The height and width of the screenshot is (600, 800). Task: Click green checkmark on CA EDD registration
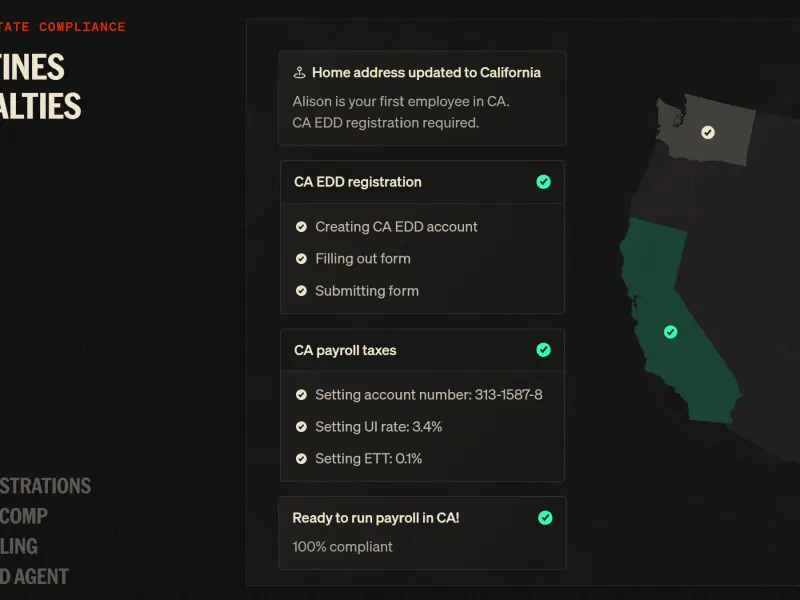coord(543,182)
